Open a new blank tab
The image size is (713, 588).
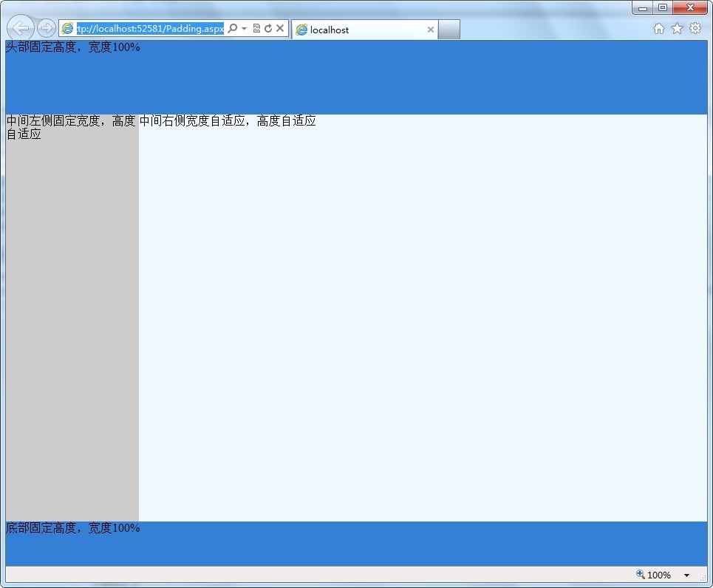coord(448,30)
